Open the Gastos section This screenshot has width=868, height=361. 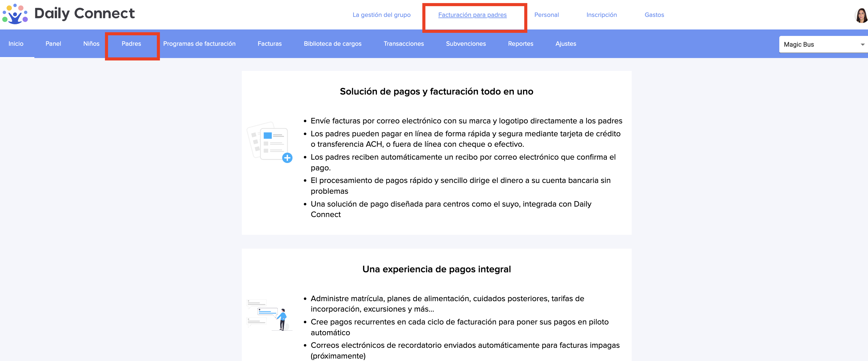point(654,15)
